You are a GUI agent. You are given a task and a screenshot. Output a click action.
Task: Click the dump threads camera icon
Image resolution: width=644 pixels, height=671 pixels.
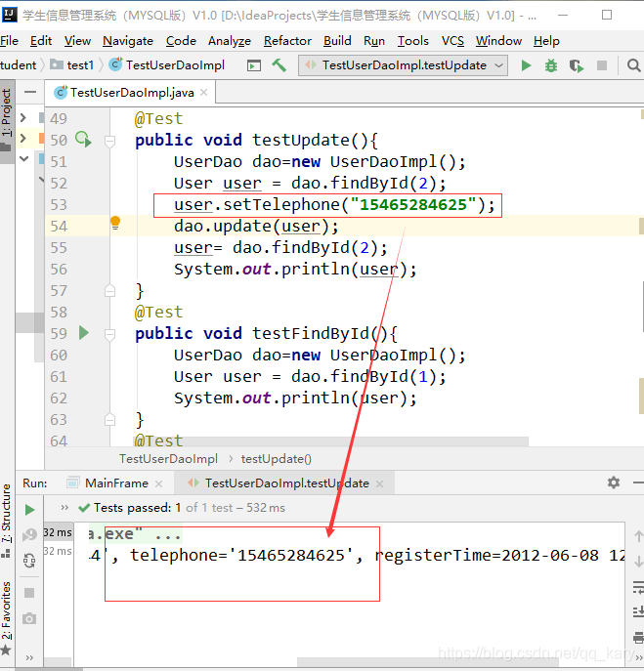(x=29, y=618)
